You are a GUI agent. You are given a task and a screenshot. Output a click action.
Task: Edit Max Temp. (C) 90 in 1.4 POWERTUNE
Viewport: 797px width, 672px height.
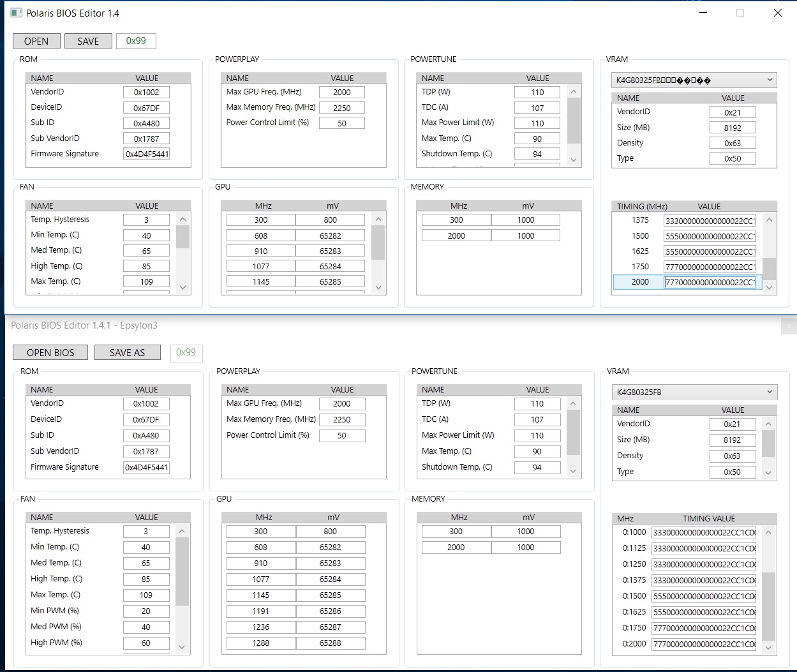tap(537, 138)
